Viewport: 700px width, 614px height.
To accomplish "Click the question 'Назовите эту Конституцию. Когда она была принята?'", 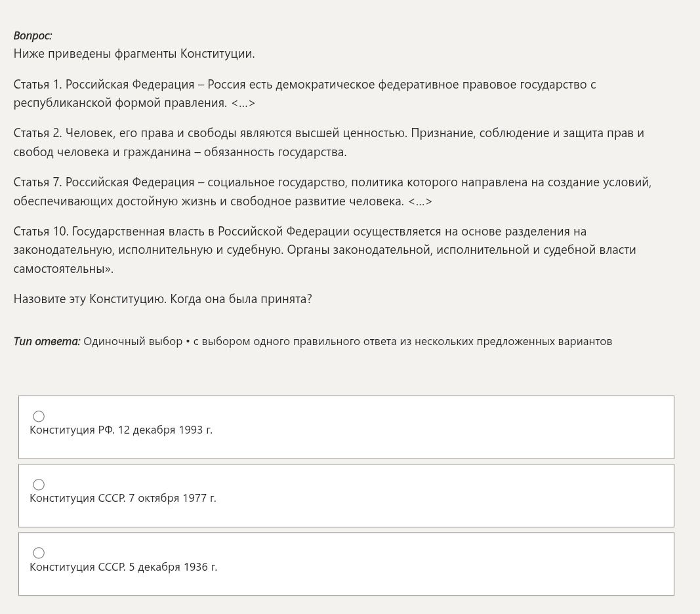I will pos(163,298).
